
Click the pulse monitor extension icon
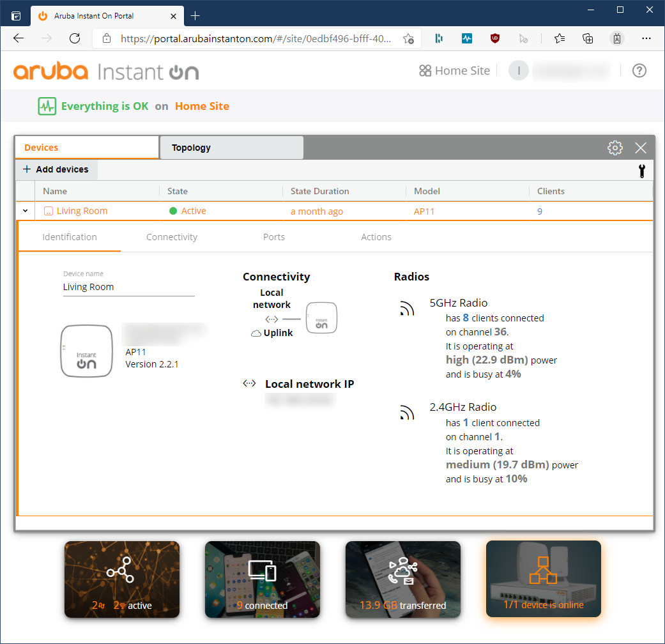(466, 38)
